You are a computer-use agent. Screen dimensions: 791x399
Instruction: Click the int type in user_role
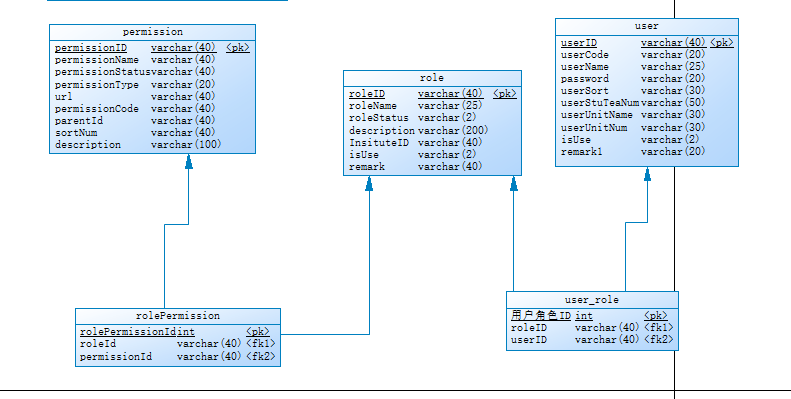[x=584, y=316]
